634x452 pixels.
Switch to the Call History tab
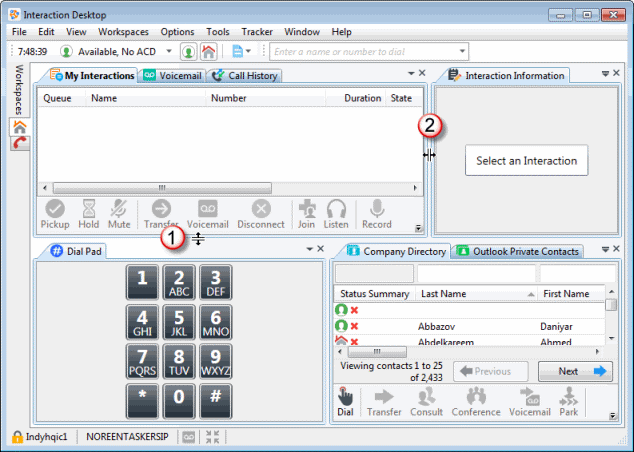pyautogui.click(x=246, y=75)
